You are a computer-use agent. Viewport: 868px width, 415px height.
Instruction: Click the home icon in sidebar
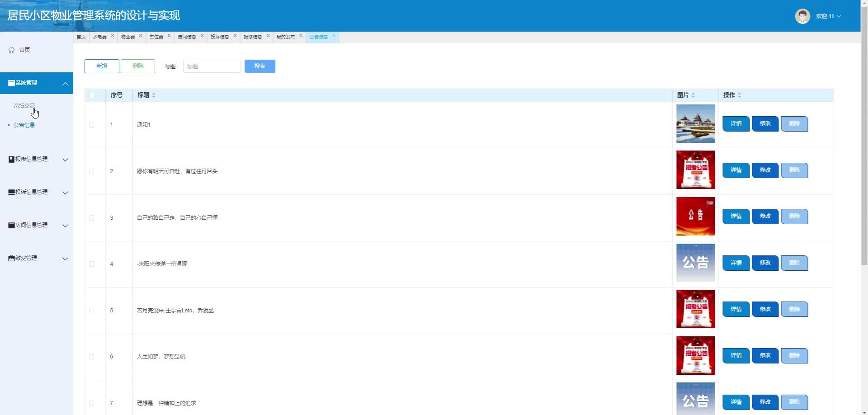pos(12,50)
